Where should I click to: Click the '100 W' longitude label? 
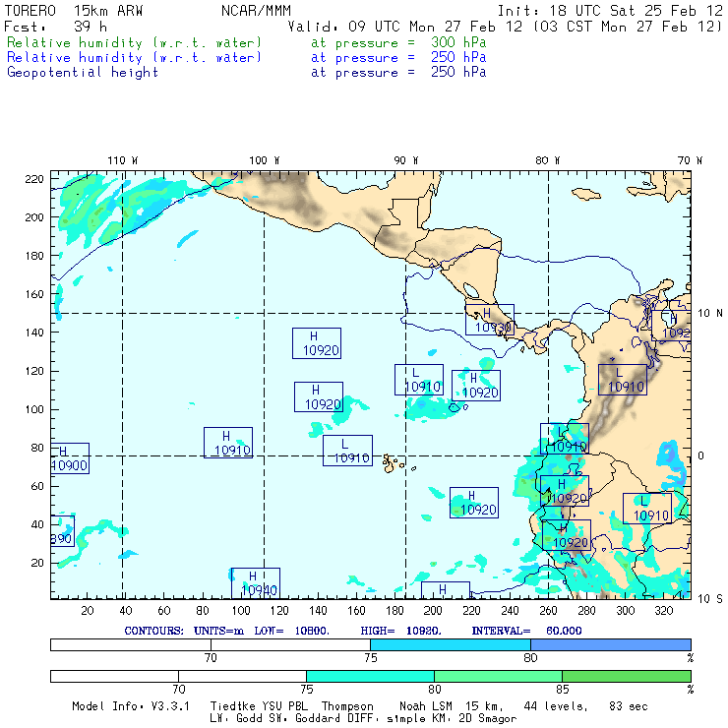tap(265, 160)
